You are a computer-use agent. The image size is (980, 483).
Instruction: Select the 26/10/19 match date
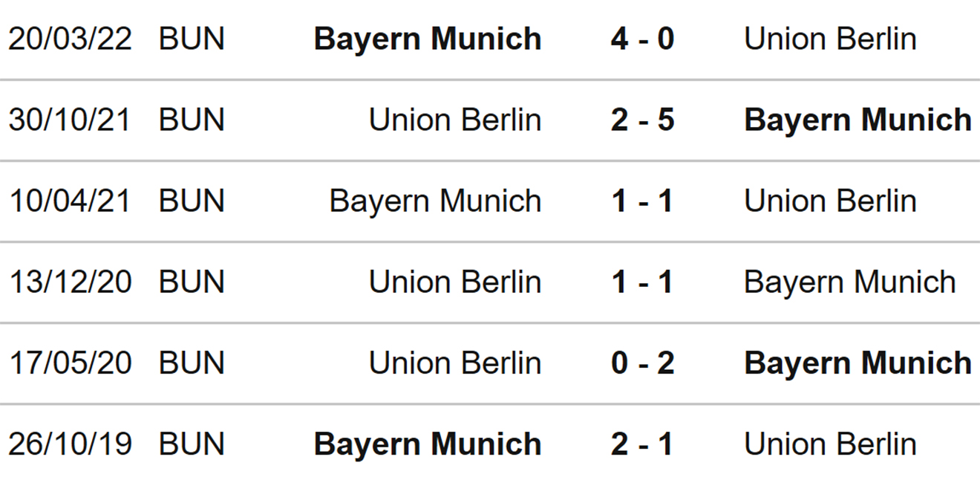[70, 444]
